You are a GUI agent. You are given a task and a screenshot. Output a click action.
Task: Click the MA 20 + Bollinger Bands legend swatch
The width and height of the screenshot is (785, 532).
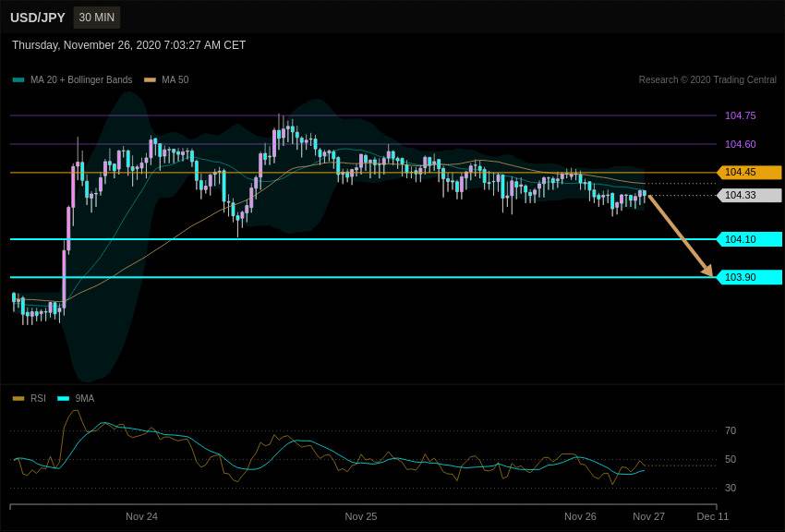tap(18, 80)
